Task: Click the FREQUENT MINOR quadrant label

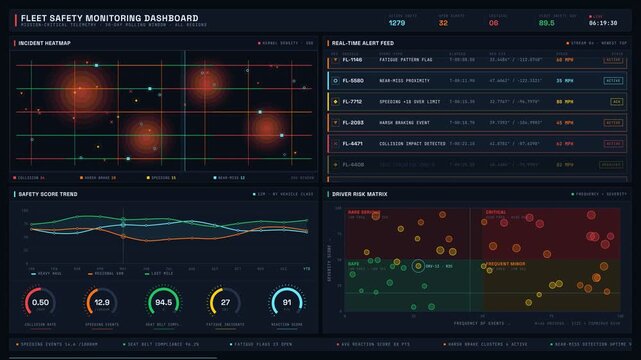Action: tap(506, 264)
